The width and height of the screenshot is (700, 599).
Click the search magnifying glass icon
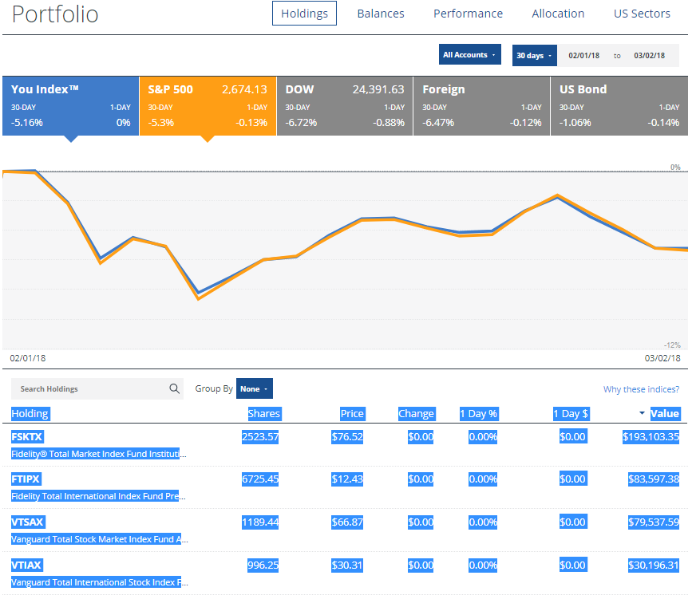[174, 388]
